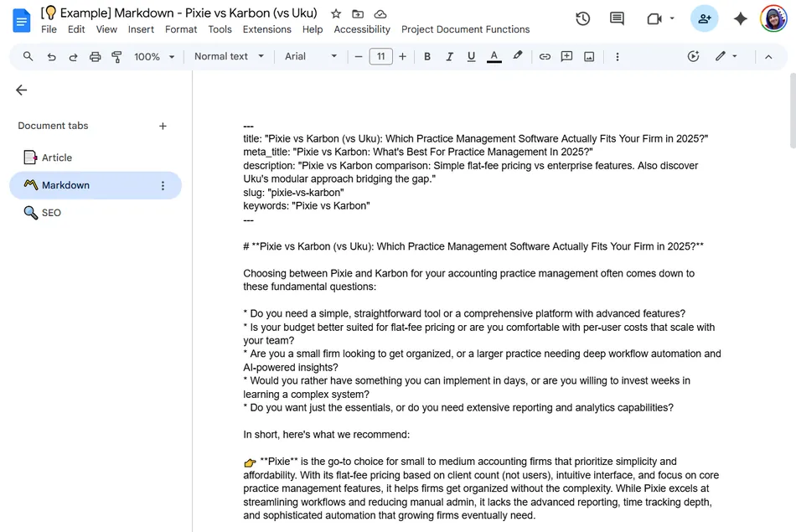
Task: Toggle underline formatting
Action: [471, 56]
